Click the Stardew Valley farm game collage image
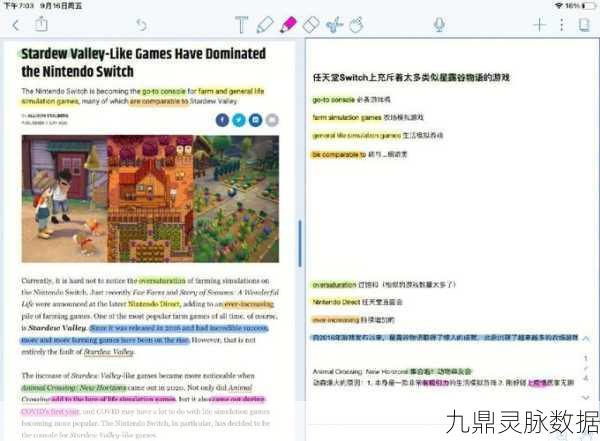The width and height of the screenshot is (600, 441). tap(150, 199)
